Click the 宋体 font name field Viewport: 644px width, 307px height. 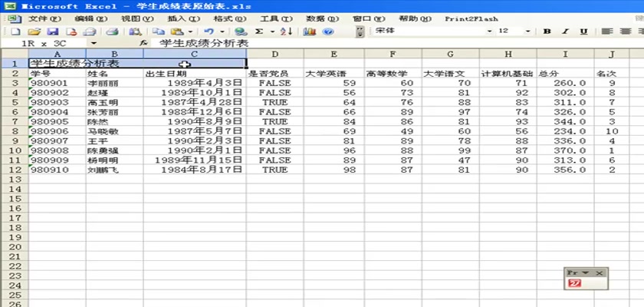[429, 31]
